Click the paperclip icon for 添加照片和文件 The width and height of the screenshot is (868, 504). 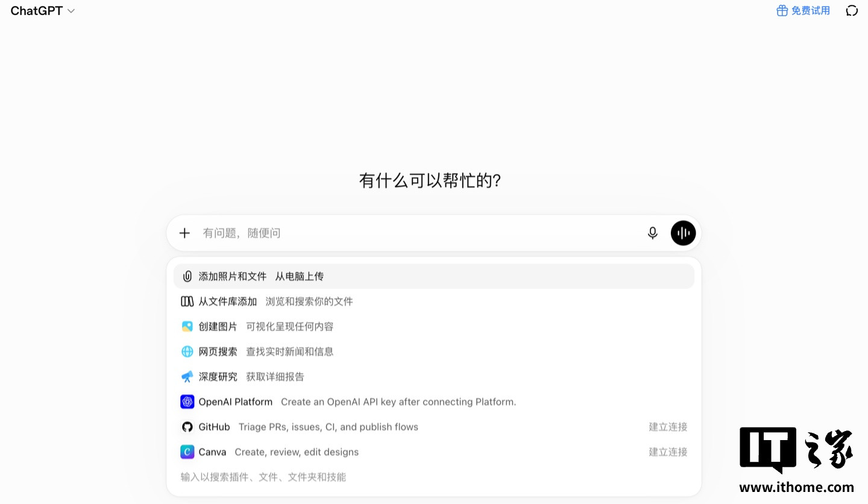coord(187,276)
